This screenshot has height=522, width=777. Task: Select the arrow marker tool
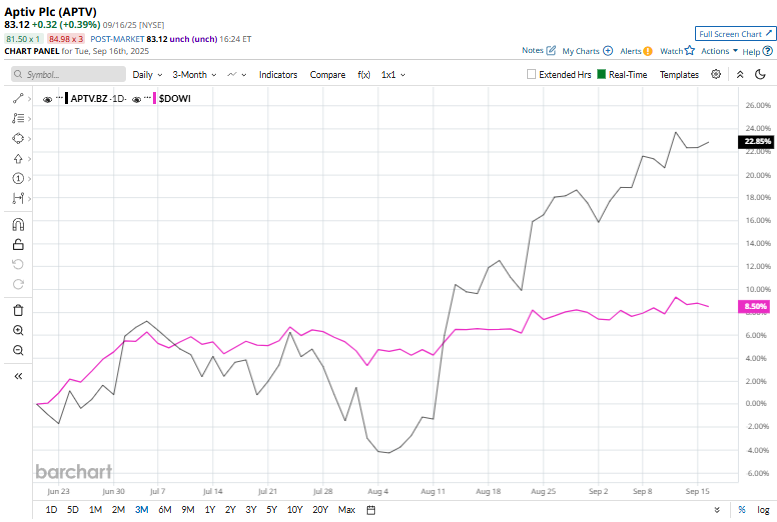(18, 159)
